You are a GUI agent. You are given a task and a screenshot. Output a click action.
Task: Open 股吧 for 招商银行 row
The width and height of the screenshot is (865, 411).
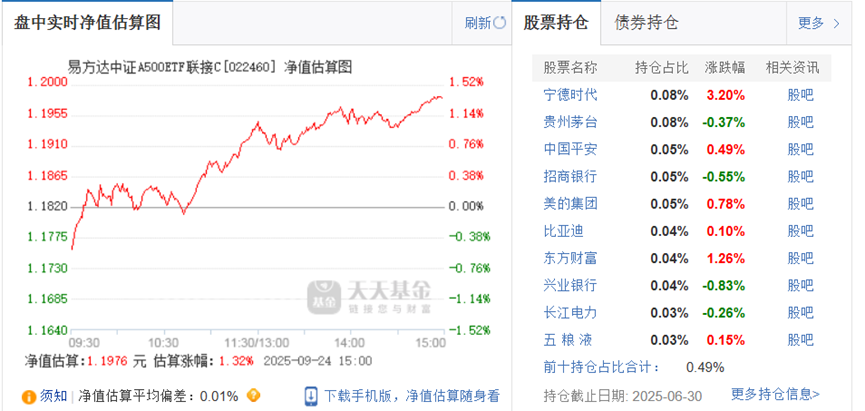[x=800, y=177]
